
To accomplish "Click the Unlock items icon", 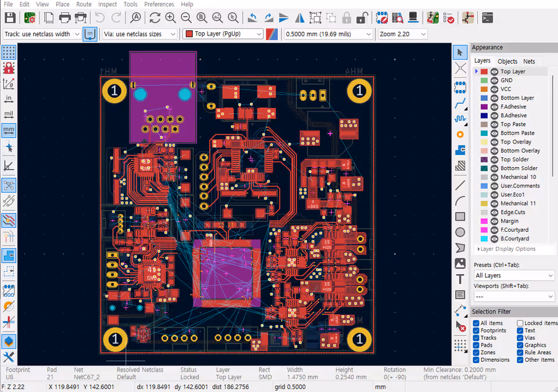I will (x=362, y=18).
